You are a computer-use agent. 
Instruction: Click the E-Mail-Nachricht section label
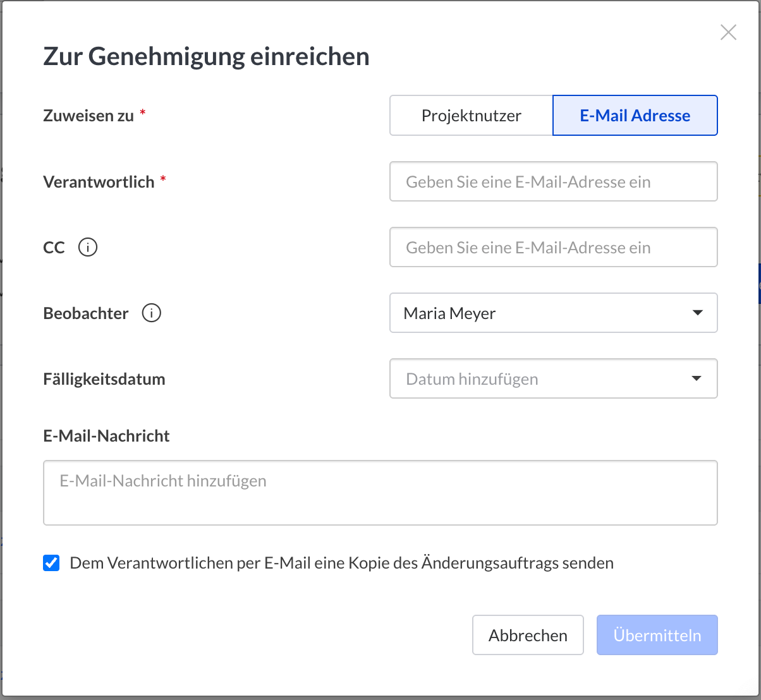pyautogui.click(x=106, y=436)
